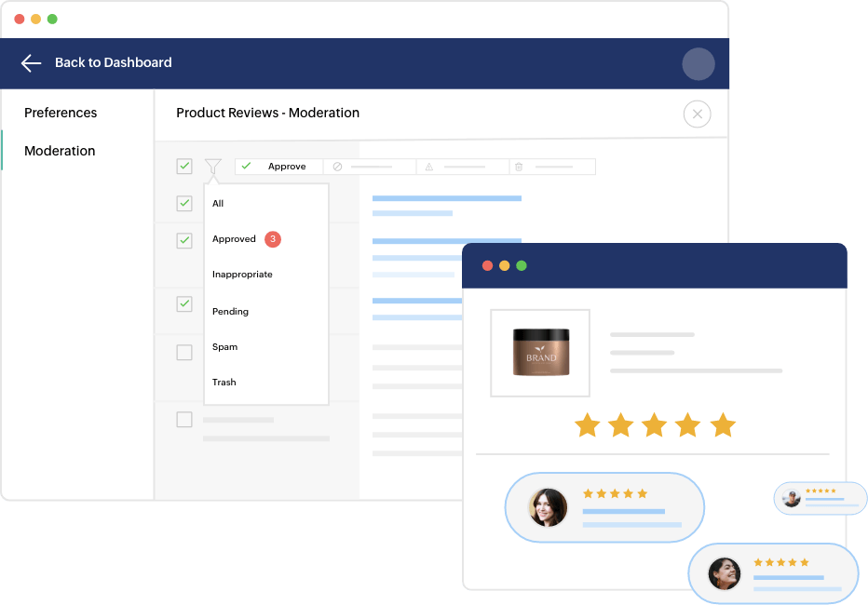This screenshot has width=868, height=605.
Task: Check the checkbox beside Spam
Action: (x=184, y=352)
